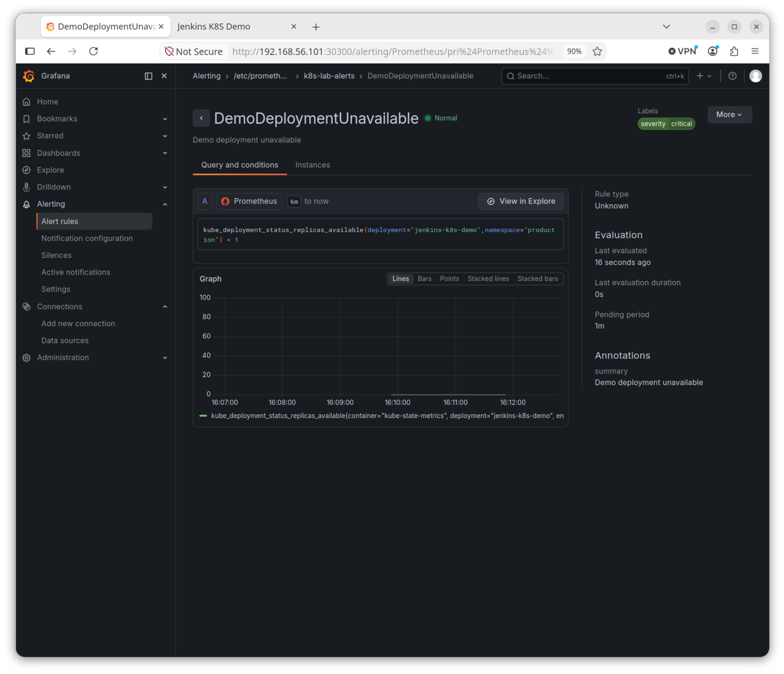This screenshot has width=784, height=674.
Task: Open Notification configuration page
Action: (87, 238)
